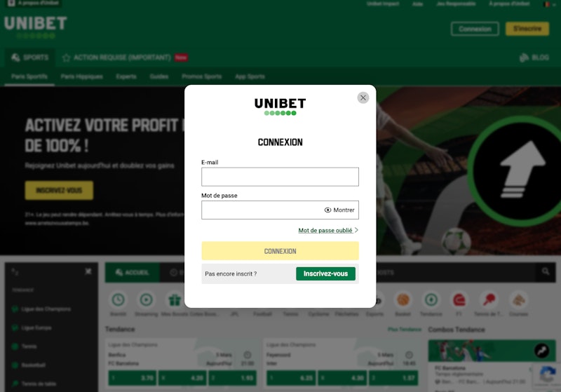Toggle password visibility with Montrer eye icon
561x392 pixels.
click(339, 210)
